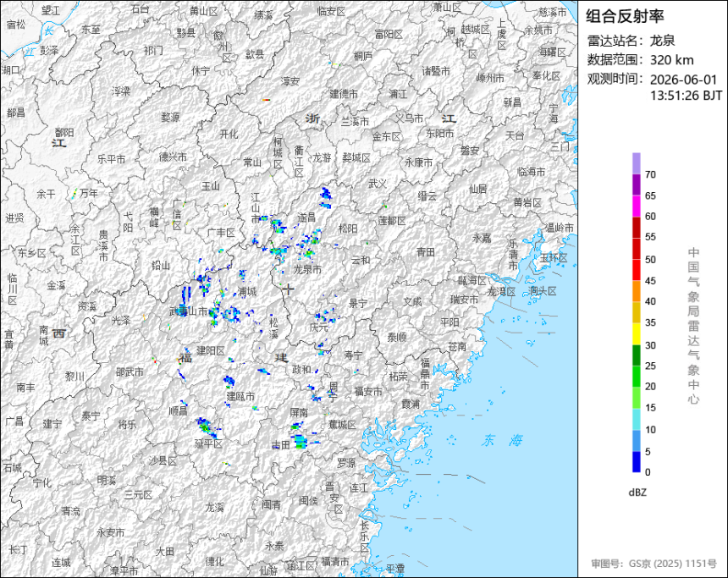Click the 永安市 map label
The height and width of the screenshot is (578, 728).
[x=111, y=532]
